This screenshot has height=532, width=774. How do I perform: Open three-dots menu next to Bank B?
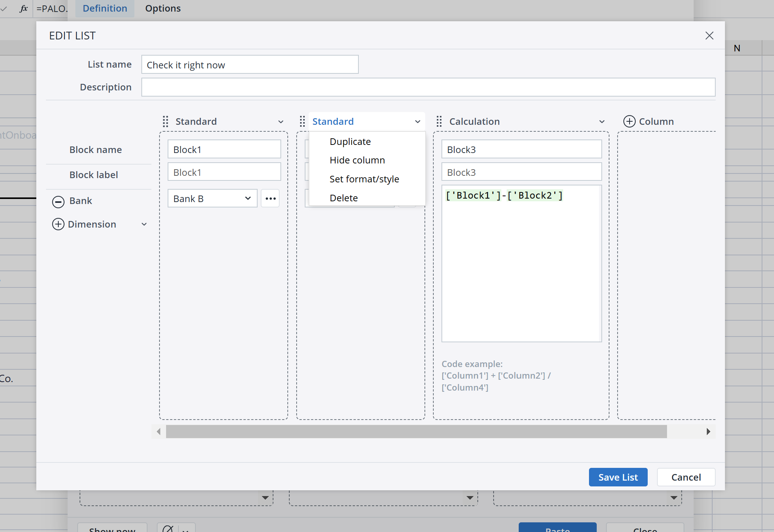point(270,199)
